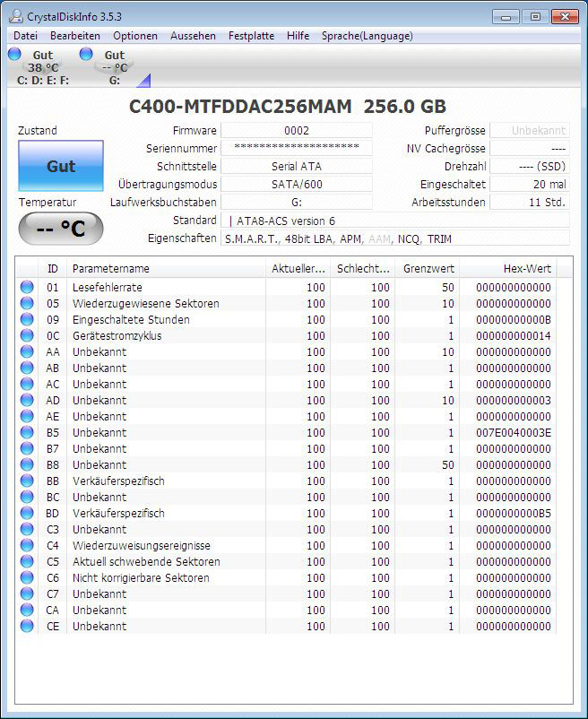Click status orb of Wiederzugewiesene Sektoren row

pyautogui.click(x=27, y=303)
